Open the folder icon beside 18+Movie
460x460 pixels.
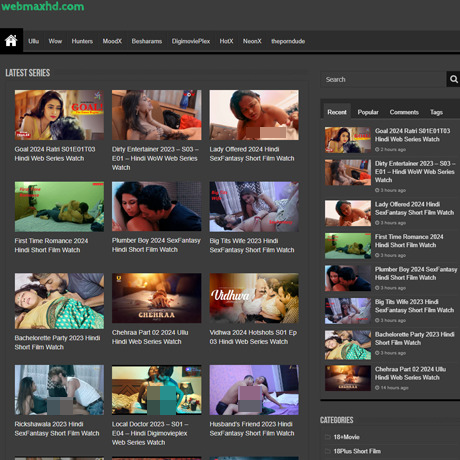(328, 437)
